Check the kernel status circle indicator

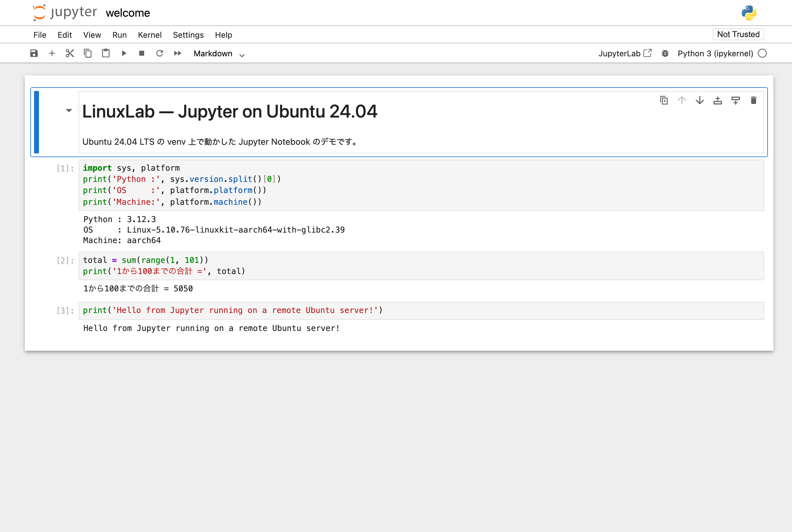tap(762, 53)
